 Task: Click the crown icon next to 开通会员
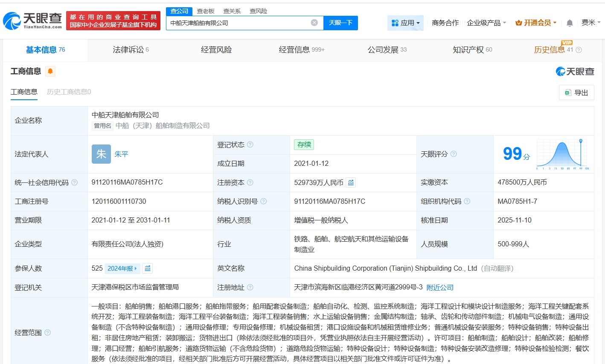point(519,23)
